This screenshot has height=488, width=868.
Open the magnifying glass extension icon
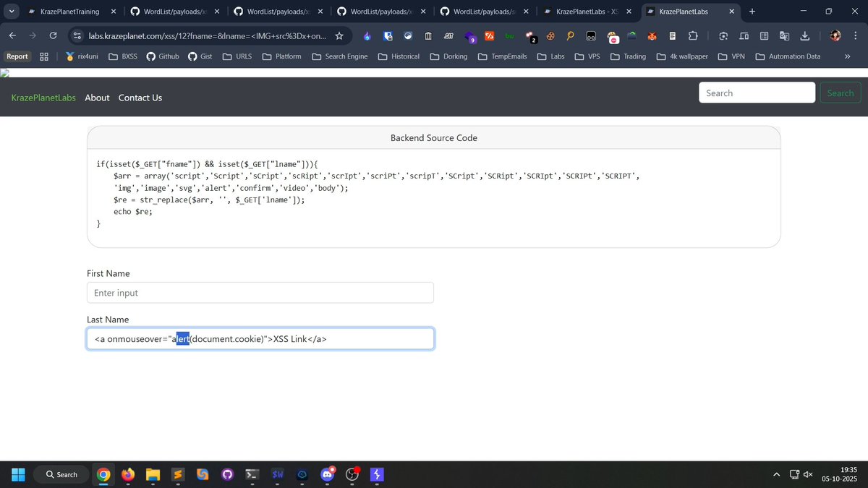[x=571, y=36]
